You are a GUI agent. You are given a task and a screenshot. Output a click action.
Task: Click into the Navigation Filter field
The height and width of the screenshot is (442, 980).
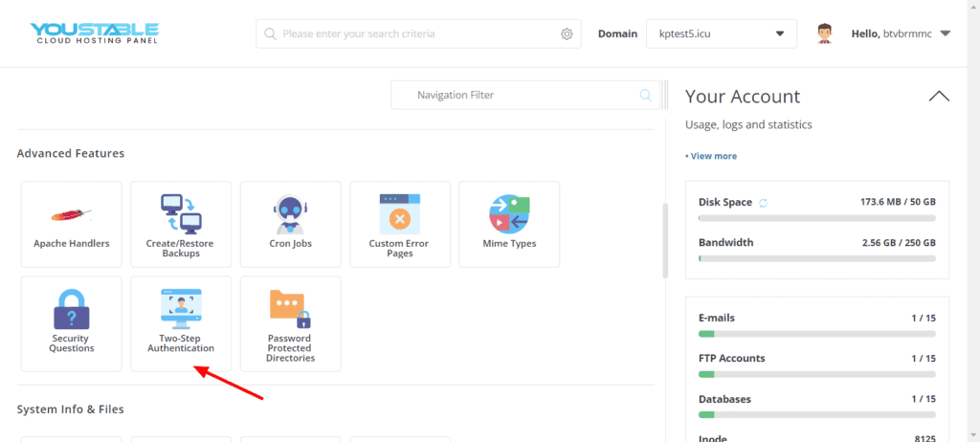coord(517,96)
